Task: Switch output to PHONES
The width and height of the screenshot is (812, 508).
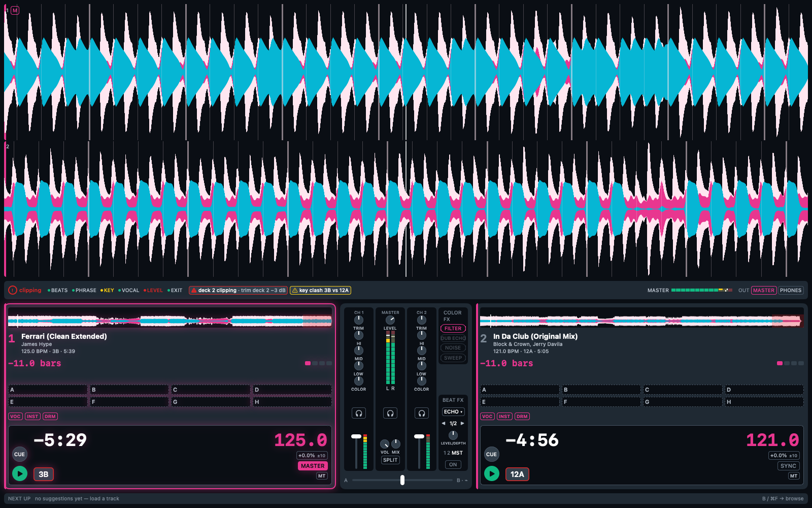Action: [x=791, y=290]
